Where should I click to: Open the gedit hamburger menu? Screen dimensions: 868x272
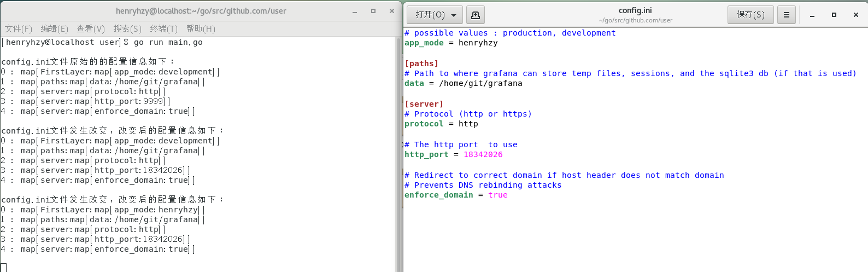click(x=787, y=15)
